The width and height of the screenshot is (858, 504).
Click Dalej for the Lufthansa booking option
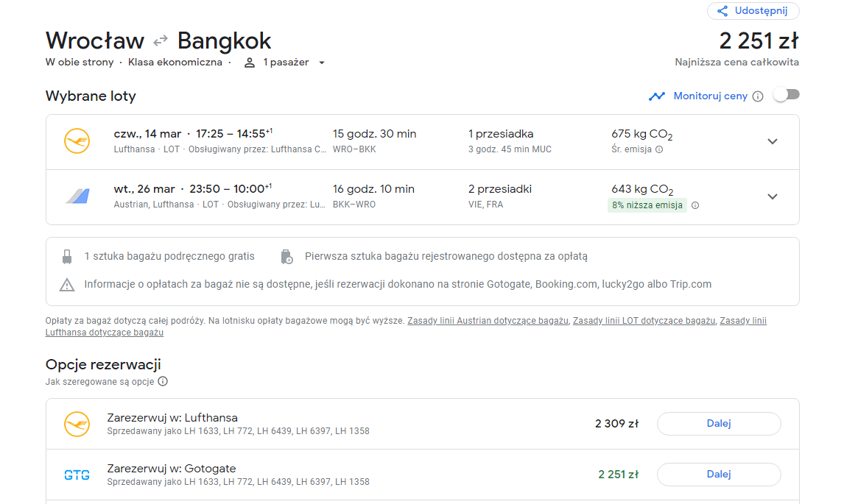pyautogui.click(x=719, y=424)
